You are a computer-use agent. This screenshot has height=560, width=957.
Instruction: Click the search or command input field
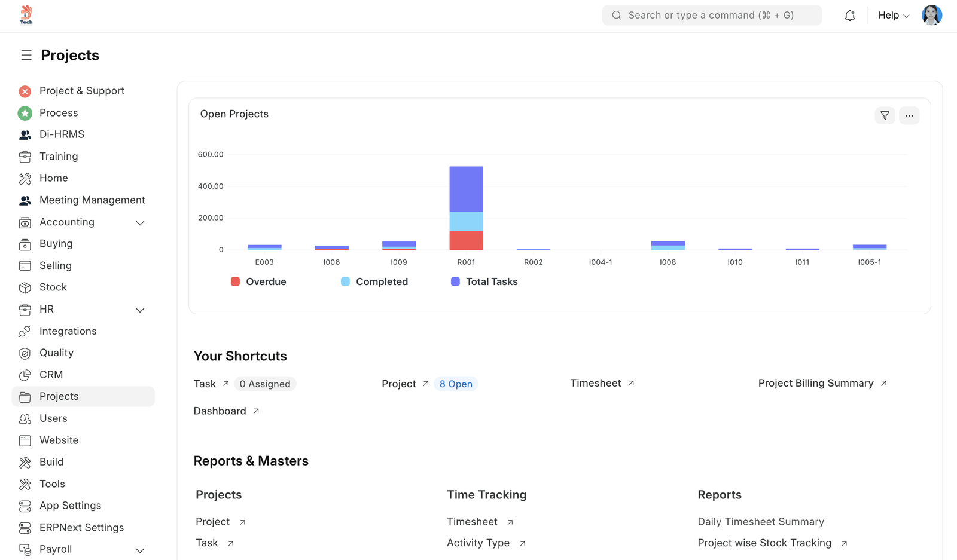(x=711, y=16)
